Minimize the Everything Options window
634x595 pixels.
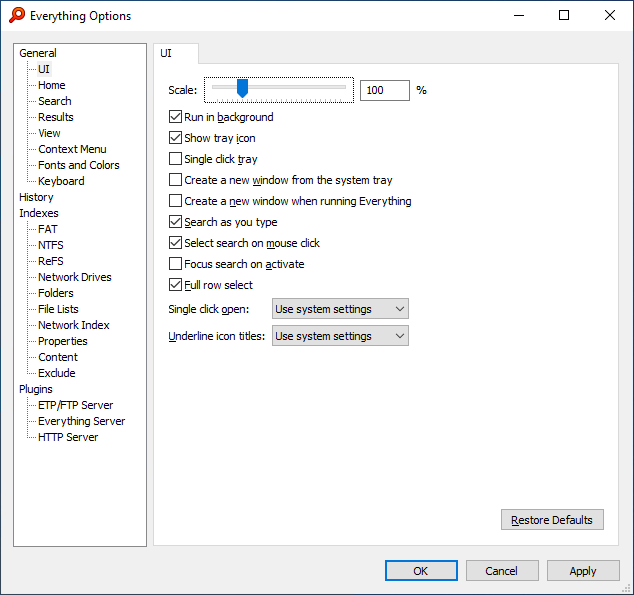click(x=519, y=15)
